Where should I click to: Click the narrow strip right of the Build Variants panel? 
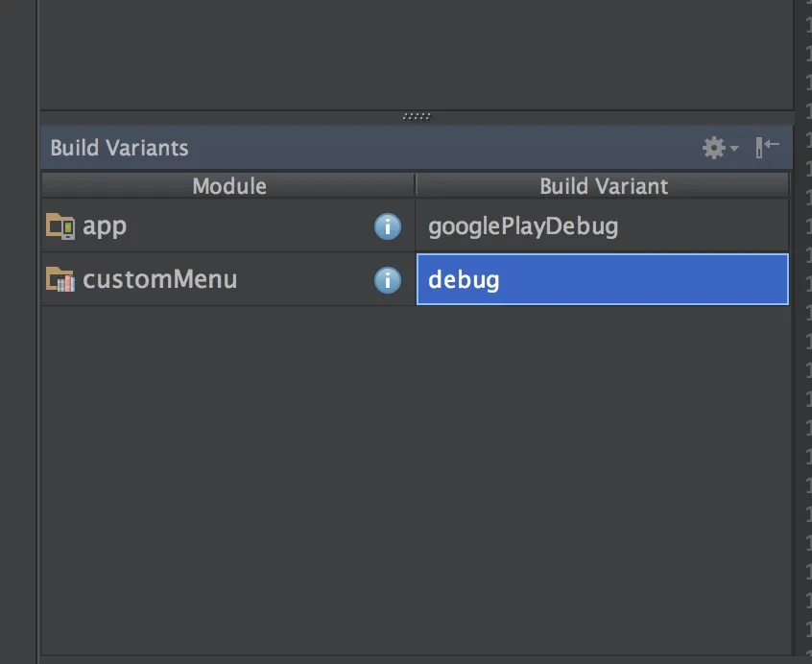(802, 384)
